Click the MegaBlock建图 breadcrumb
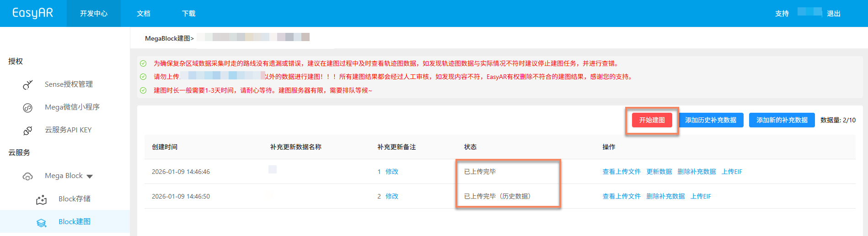Screen dimensions: 868x236 [168, 38]
